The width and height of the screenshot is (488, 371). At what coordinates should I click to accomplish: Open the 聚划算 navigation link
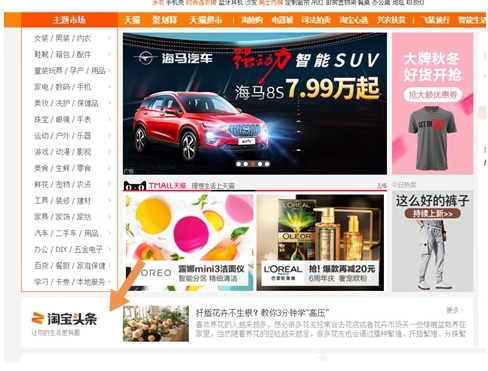tap(165, 20)
